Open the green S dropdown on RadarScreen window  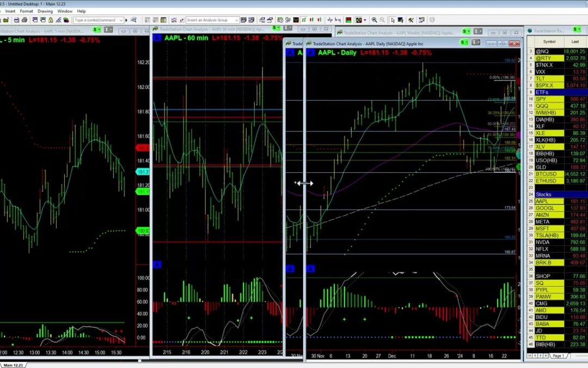(x=577, y=29)
